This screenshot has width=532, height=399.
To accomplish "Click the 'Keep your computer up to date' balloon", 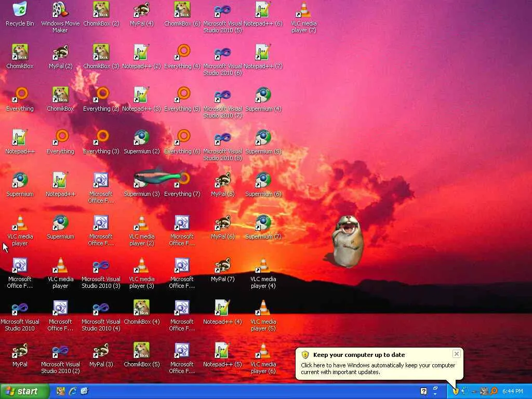I will [379, 363].
